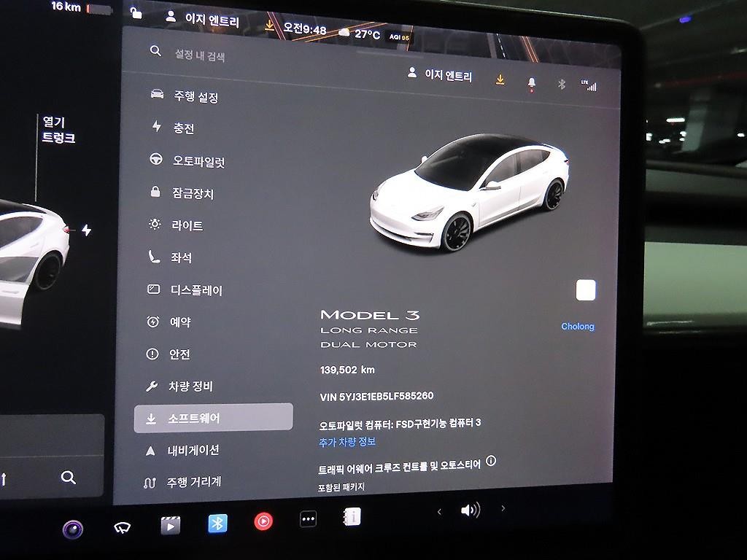This screenshot has width=747, height=560.
Task: Click the 139,502 km odometer value
Action: 347,370
